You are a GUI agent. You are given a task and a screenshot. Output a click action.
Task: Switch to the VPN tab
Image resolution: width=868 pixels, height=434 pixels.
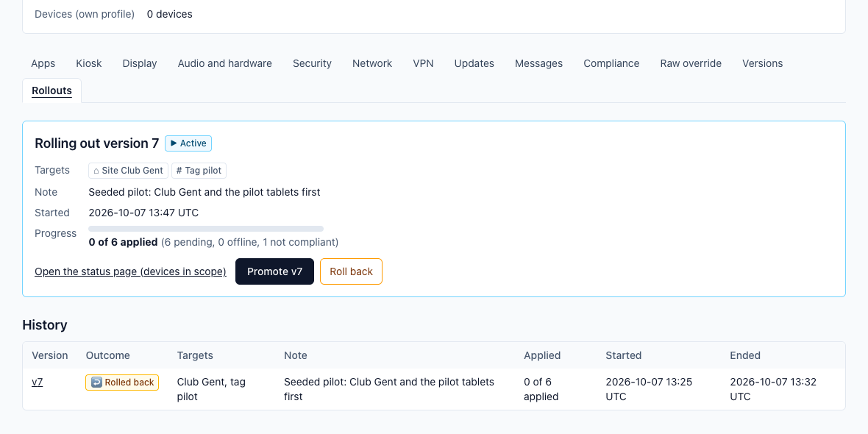(423, 63)
